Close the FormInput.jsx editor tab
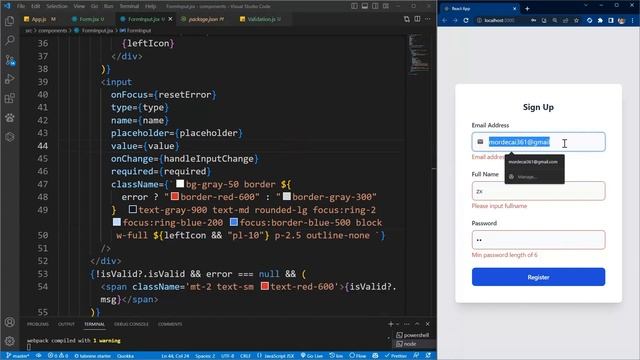The height and width of the screenshot is (360, 640). click(x=170, y=19)
